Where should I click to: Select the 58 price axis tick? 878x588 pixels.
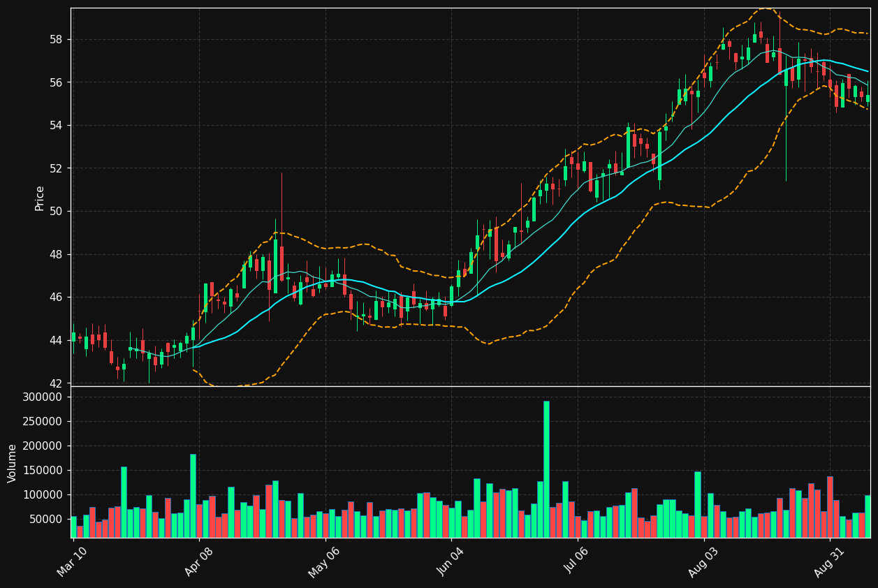pyautogui.click(x=56, y=40)
